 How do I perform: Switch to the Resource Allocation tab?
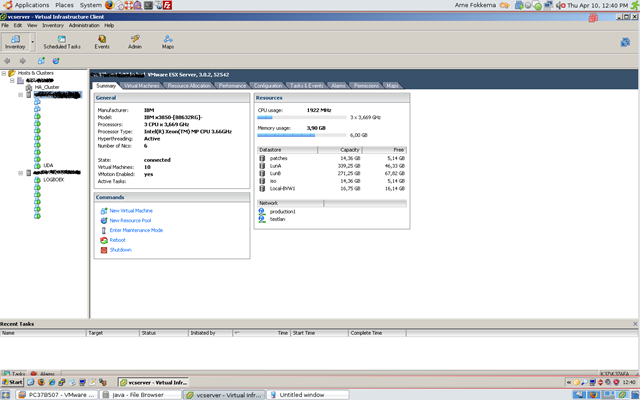189,86
